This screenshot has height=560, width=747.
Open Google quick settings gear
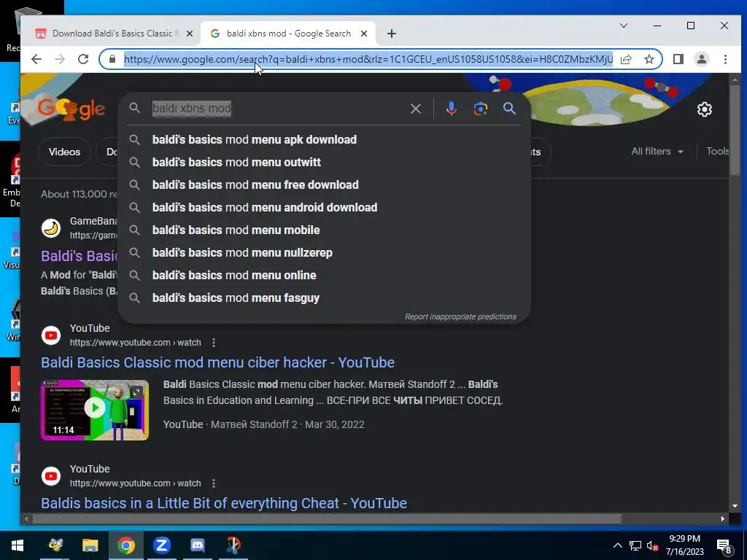tap(704, 109)
